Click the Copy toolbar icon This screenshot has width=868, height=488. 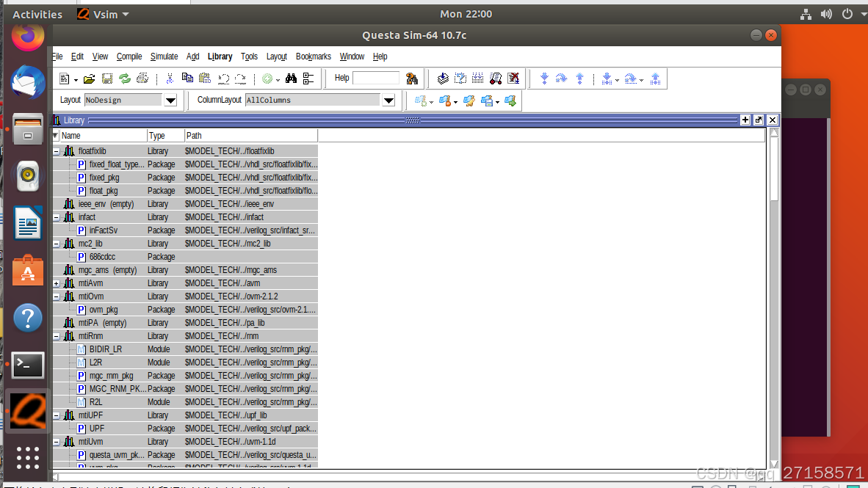click(x=187, y=79)
